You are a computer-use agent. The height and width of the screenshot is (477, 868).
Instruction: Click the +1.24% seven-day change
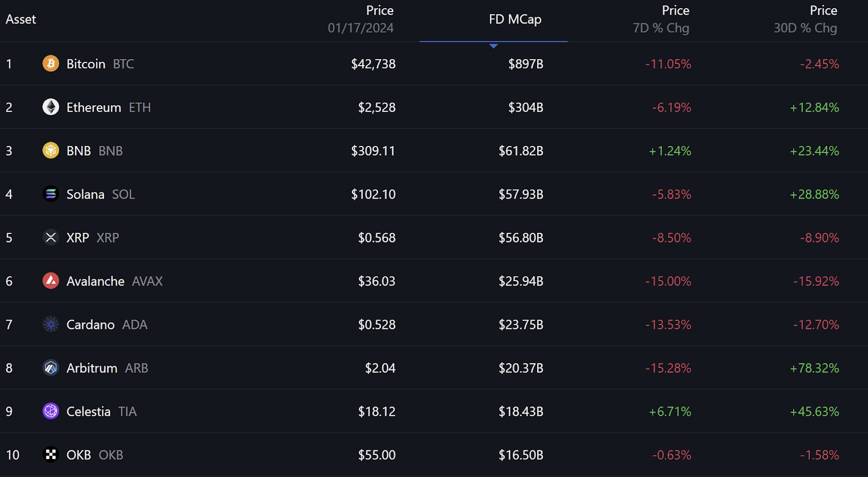click(670, 151)
